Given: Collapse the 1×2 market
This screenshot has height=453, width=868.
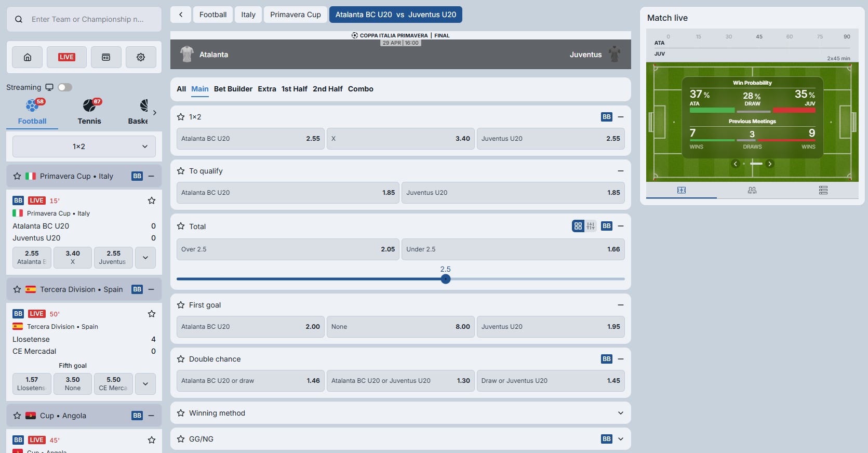Looking at the screenshot, I should click(620, 117).
